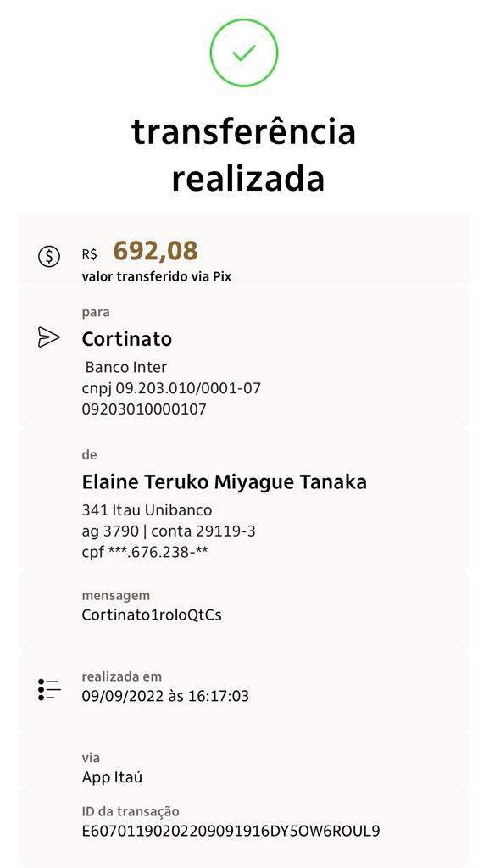Tap the ID da transação label
This screenshot has width=489, height=868.
pyautogui.click(x=131, y=811)
